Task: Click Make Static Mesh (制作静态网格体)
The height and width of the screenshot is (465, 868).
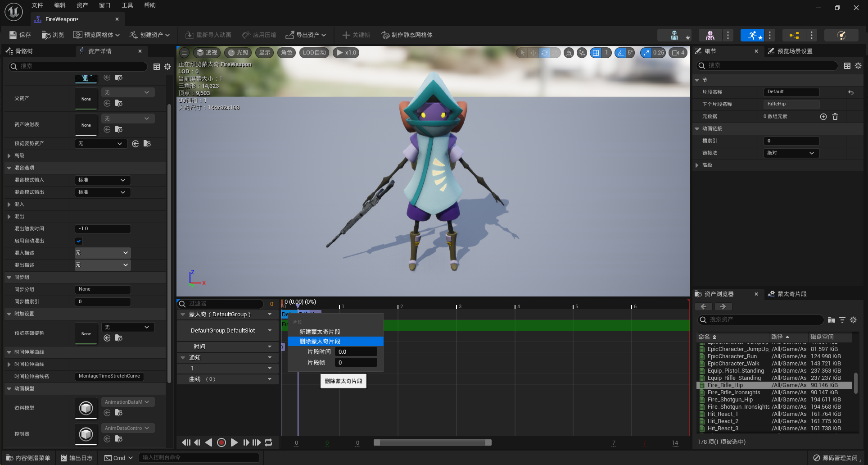Action: [x=407, y=35]
